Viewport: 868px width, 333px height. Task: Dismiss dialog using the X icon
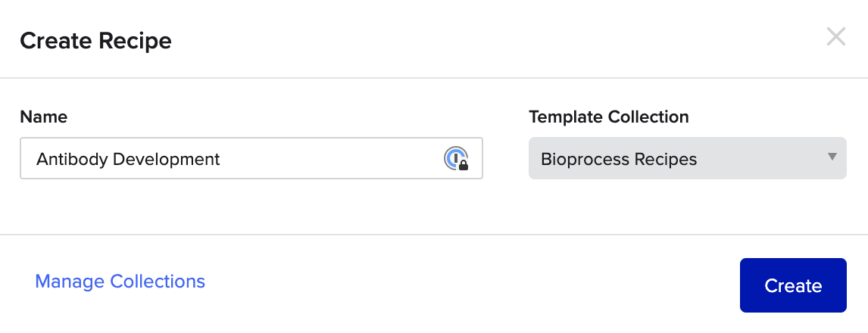pyautogui.click(x=836, y=37)
